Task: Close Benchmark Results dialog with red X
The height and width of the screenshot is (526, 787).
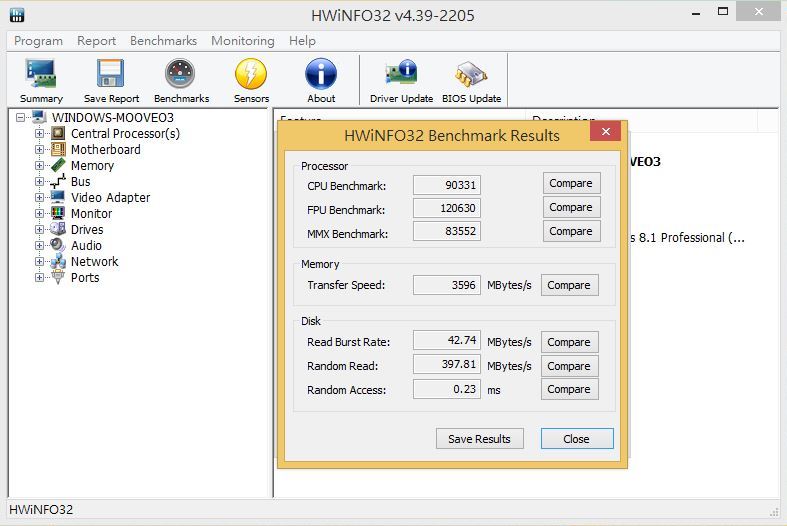Action: pos(606,132)
